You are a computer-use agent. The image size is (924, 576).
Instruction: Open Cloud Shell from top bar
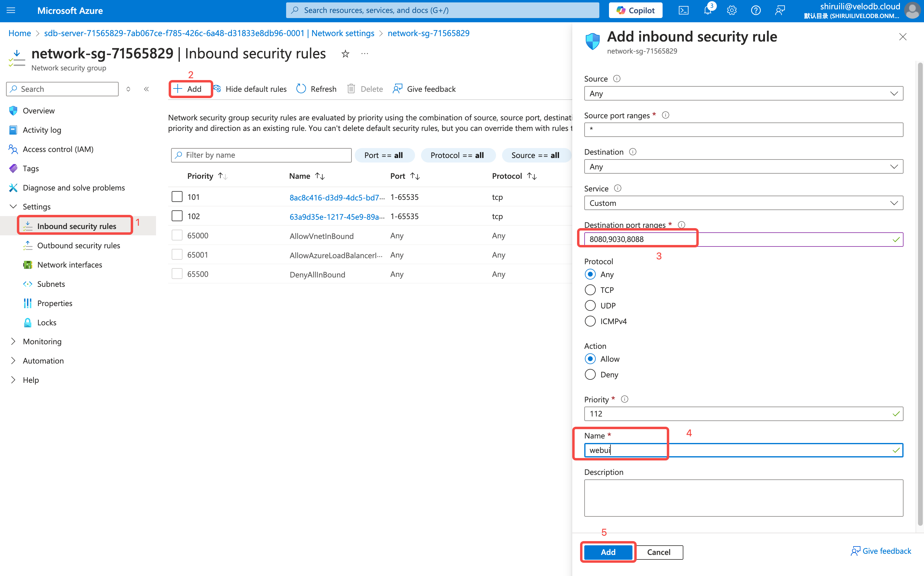(683, 10)
